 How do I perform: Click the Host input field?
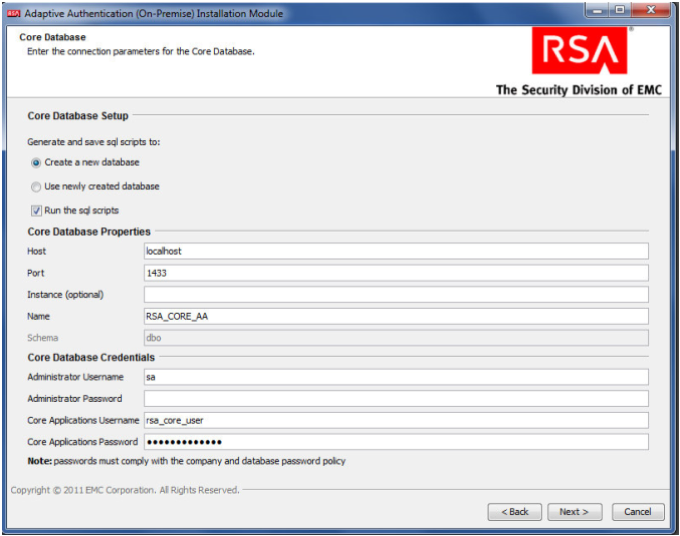coord(396,251)
